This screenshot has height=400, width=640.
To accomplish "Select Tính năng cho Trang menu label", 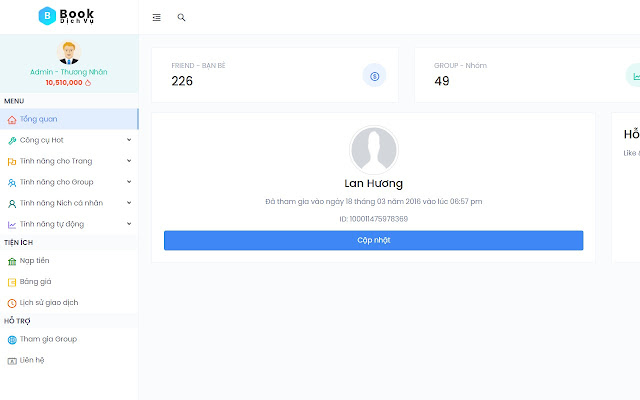I will 56,161.
